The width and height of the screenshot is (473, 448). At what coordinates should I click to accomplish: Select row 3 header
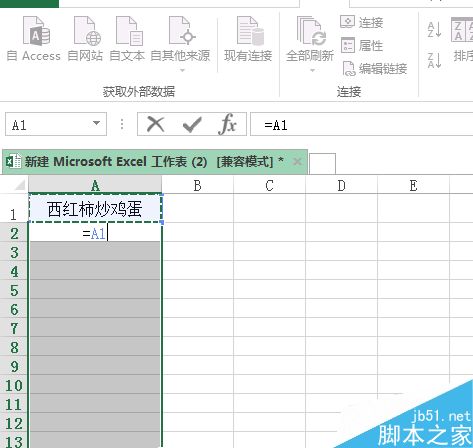[14, 252]
